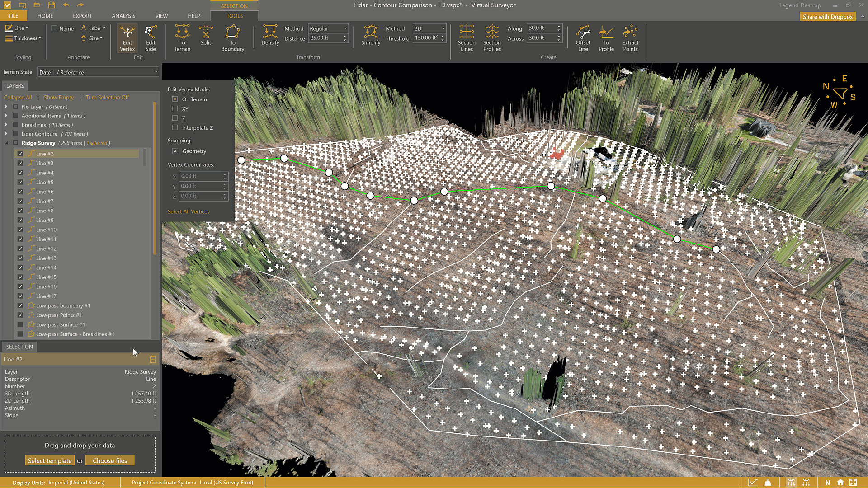Enable the XY edit vertex mode
Screen dimensions: 868x488
(175, 109)
